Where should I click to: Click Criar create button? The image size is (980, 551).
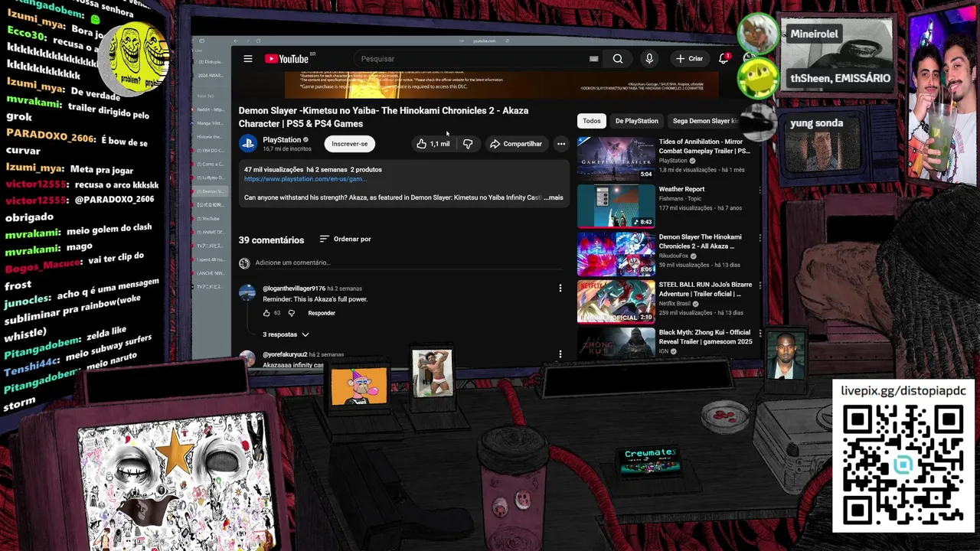point(689,59)
